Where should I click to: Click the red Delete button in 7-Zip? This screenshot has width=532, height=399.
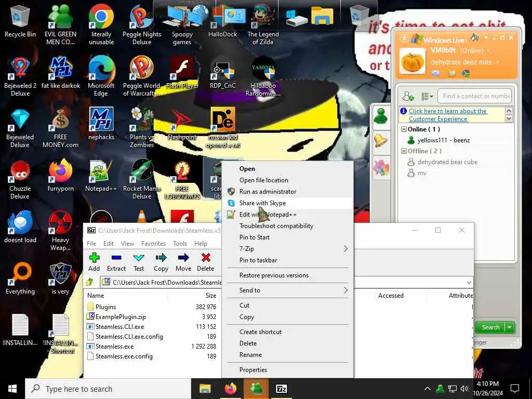[x=206, y=262]
